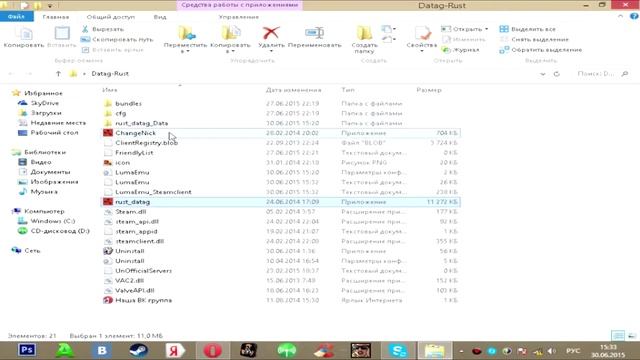Switch to details view icon in status bar

click(618, 336)
